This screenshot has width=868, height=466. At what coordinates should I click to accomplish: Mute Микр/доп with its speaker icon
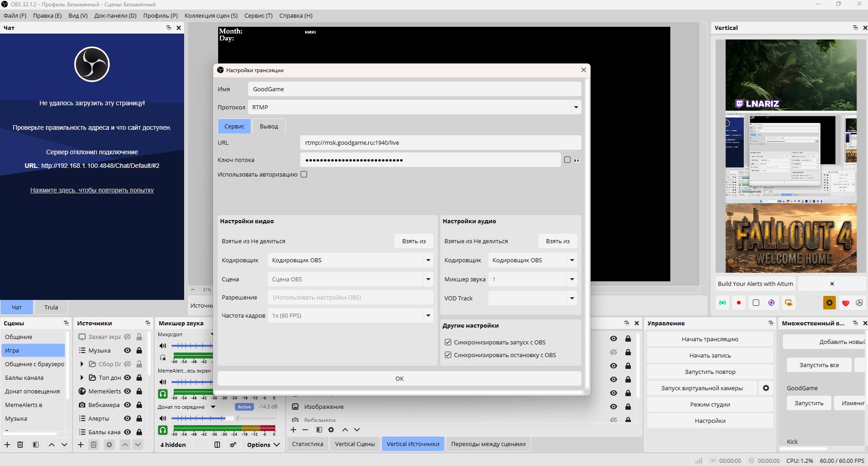tap(163, 346)
